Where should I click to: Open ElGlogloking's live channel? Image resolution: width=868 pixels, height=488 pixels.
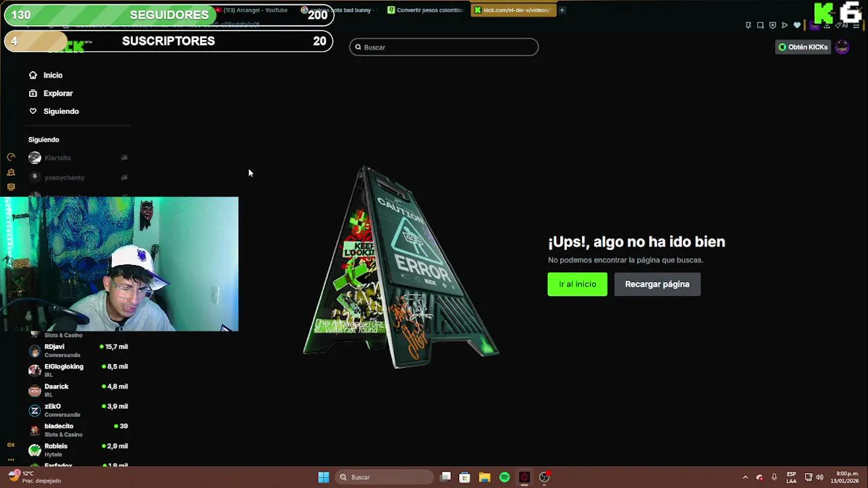78,370
